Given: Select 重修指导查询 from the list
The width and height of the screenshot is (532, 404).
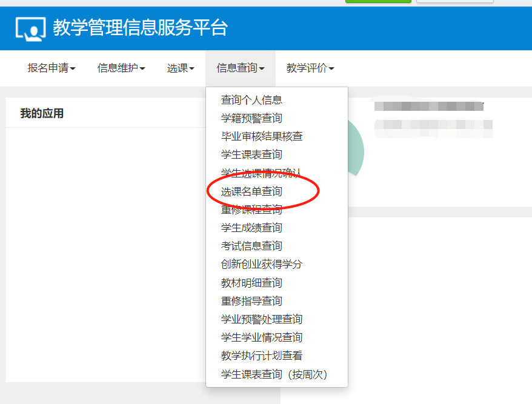Looking at the screenshot, I should click(x=251, y=301).
